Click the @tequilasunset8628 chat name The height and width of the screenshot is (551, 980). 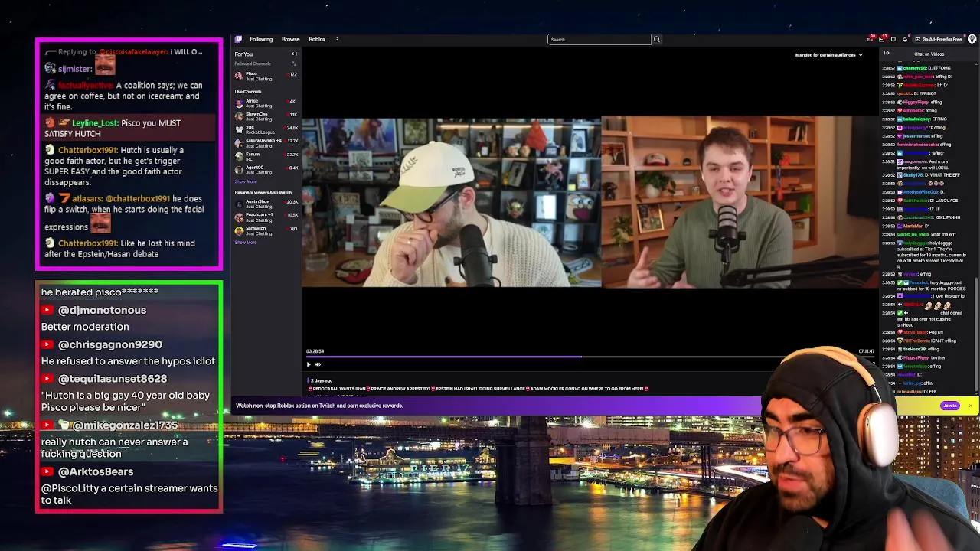(x=113, y=378)
